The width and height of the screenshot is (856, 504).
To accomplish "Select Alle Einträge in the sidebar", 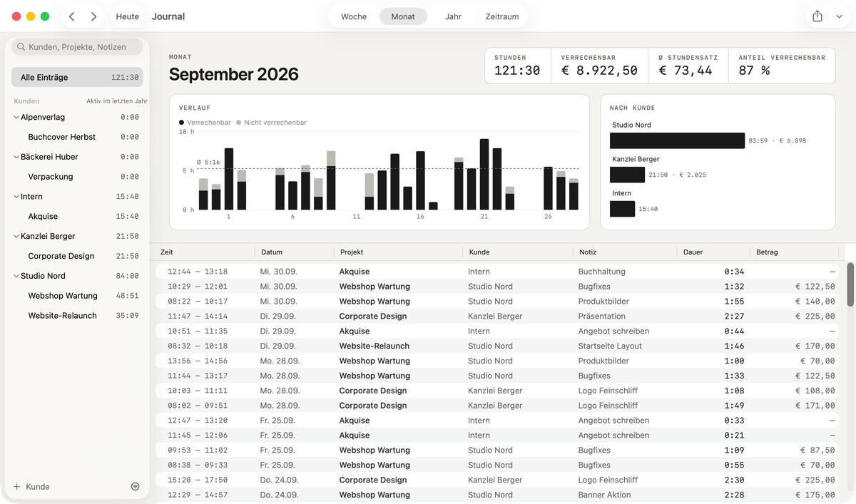I will 77,77.
